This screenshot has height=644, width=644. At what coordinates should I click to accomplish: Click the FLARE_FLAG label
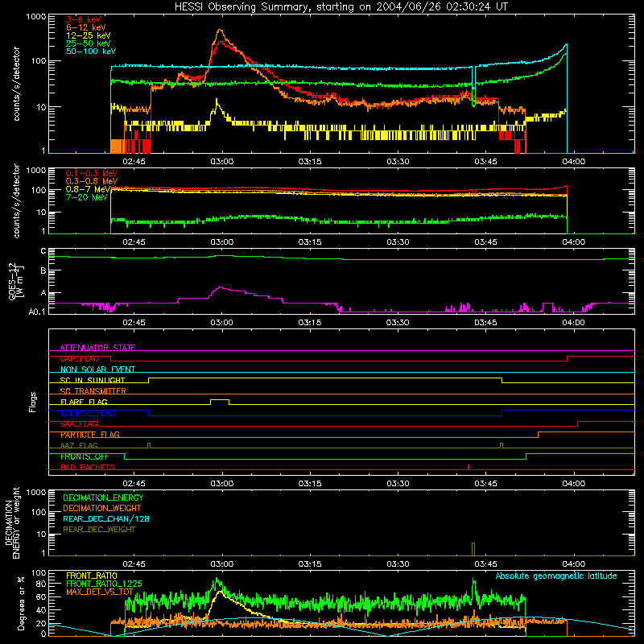84,402
